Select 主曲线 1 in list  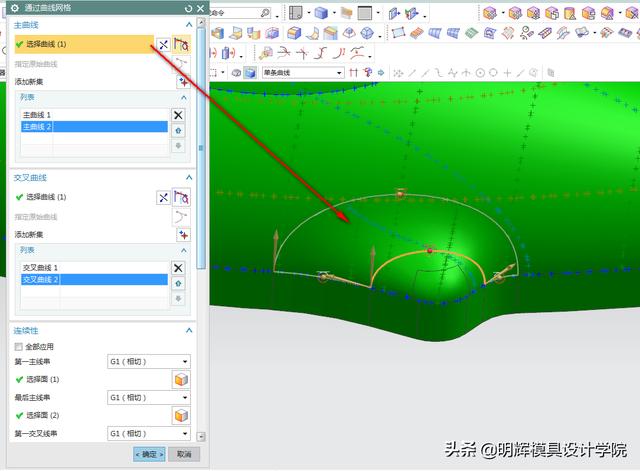coord(94,115)
